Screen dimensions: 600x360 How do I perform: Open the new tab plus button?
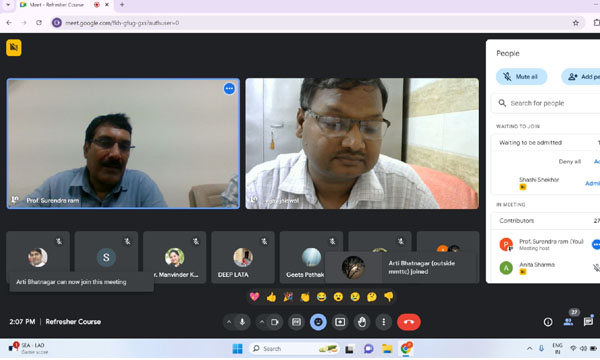122,5
